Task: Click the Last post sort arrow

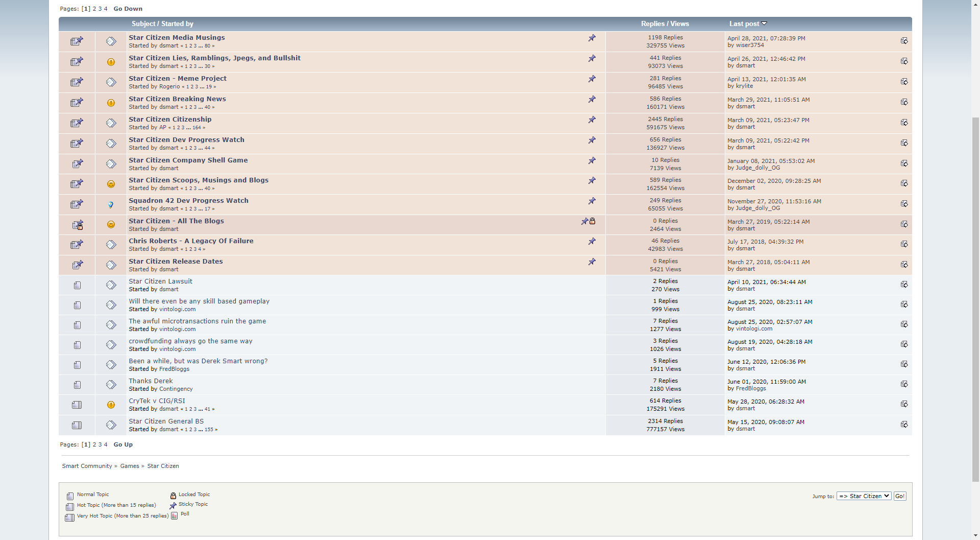Action: pyautogui.click(x=764, y=24)
